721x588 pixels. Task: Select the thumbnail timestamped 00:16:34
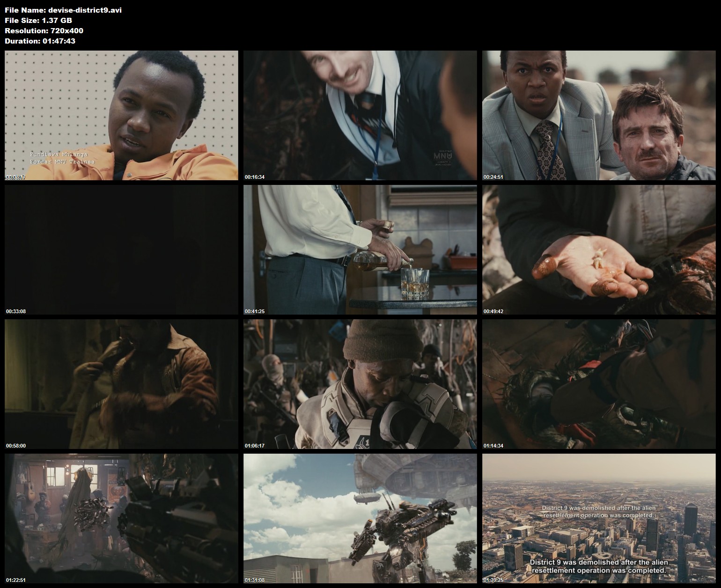click(360, 116)
